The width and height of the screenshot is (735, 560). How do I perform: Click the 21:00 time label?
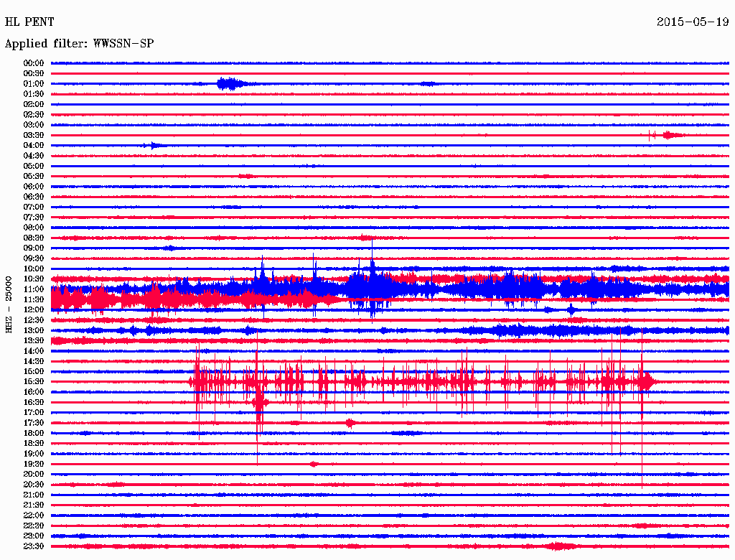(x=34, y=495)
